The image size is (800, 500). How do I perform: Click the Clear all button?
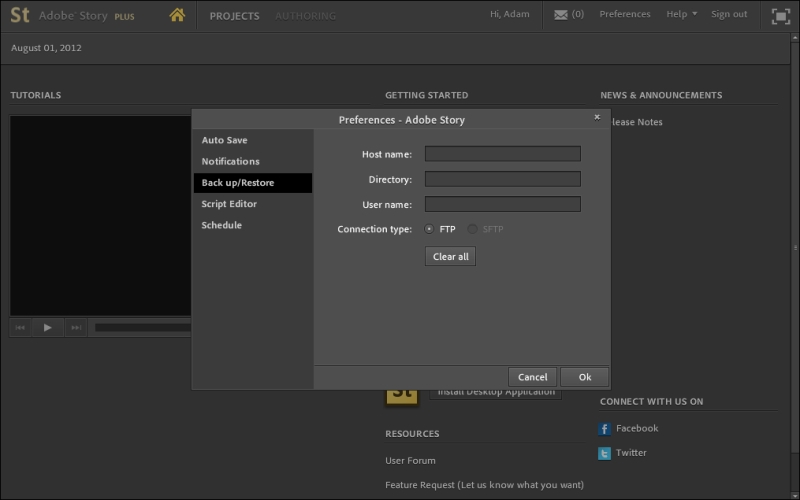coord(451,256)
